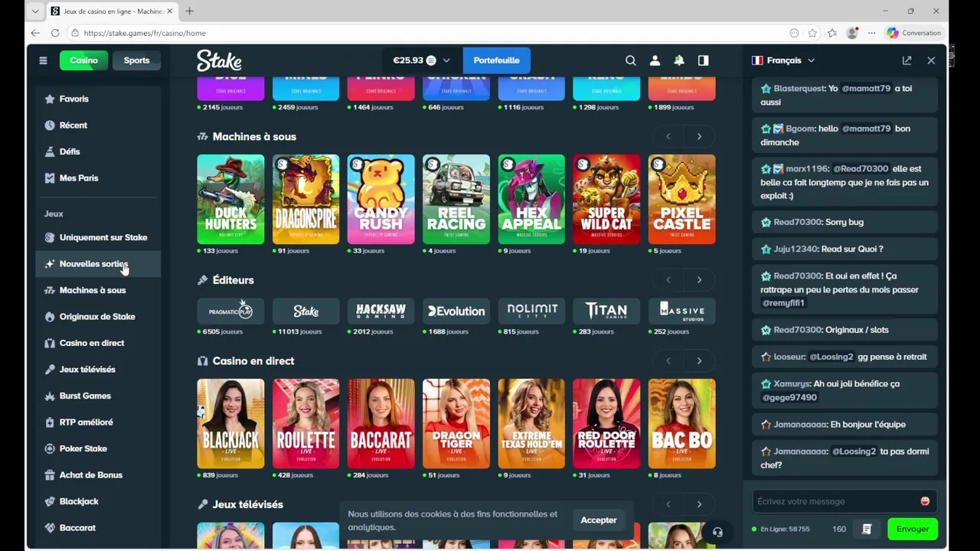Select Pragmatic Play provider

(230, 311)
